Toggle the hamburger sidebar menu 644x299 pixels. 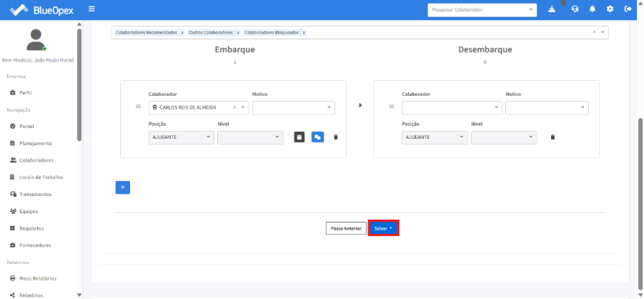click(x=91, y=9)
